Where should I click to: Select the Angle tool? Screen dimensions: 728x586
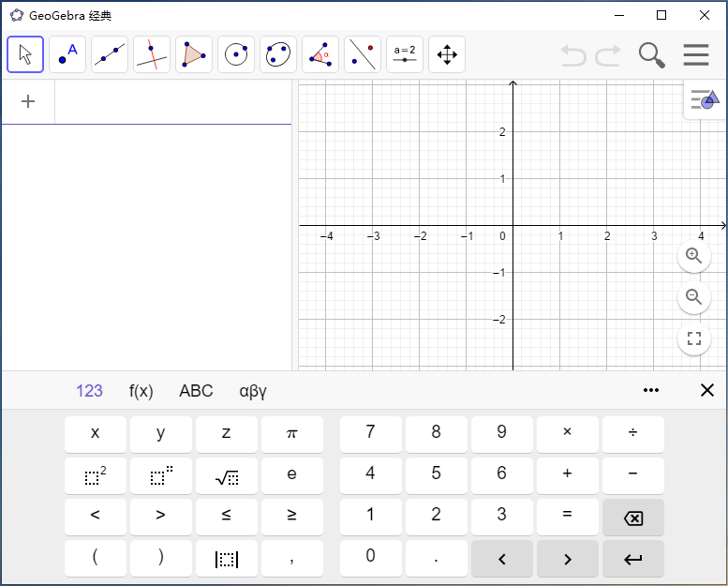point(320,54)
